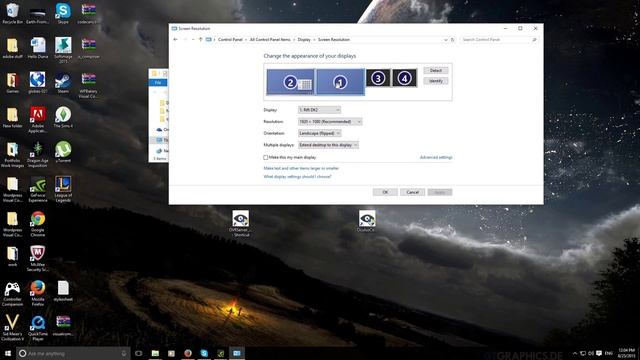Select monitor 3 in display arrangement
The image size is (640, 360).
tap(378, 78)
